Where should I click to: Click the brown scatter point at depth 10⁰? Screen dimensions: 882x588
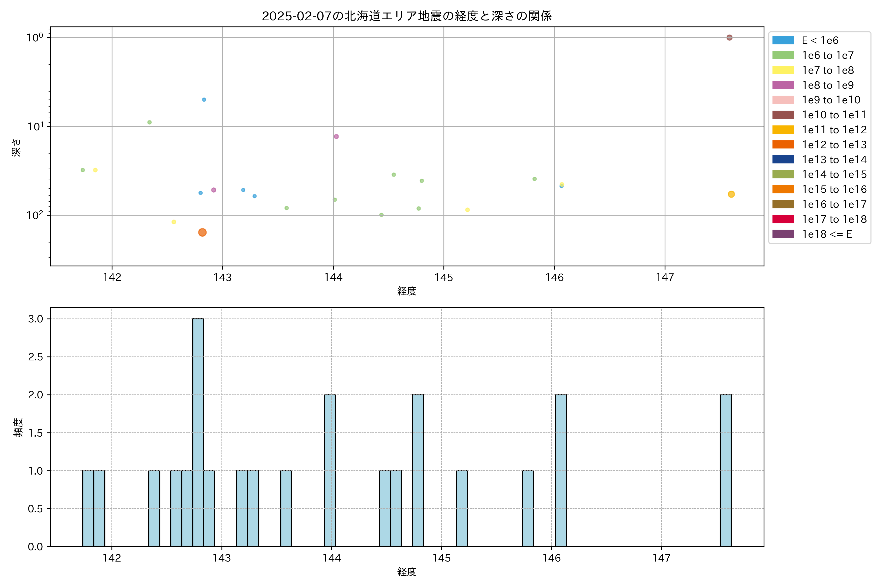coord(729,37)
